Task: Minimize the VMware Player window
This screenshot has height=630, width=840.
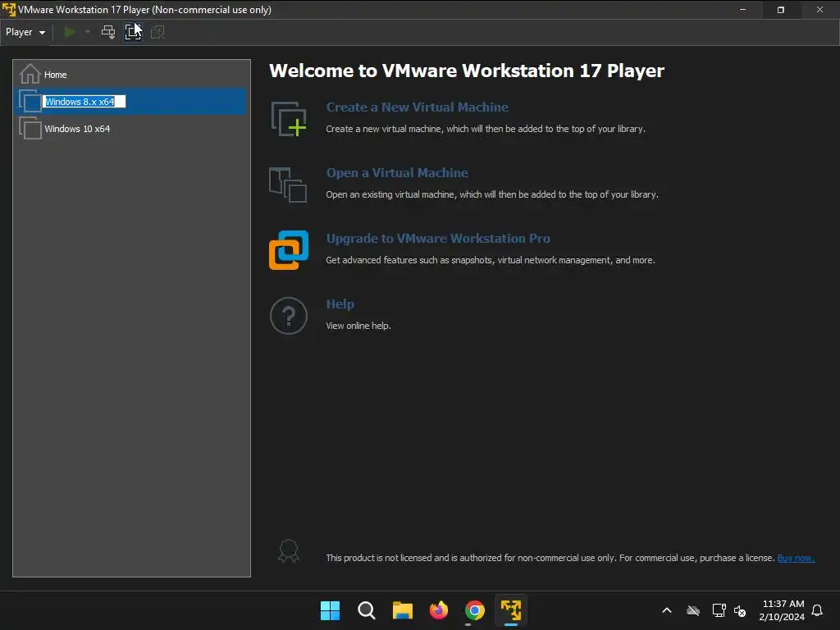Action: tap(742, 10)
